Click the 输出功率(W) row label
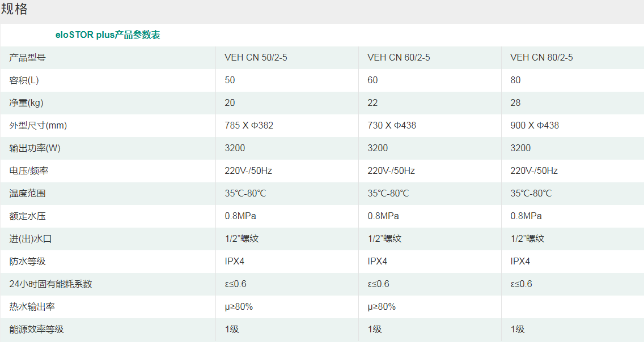 35,148
